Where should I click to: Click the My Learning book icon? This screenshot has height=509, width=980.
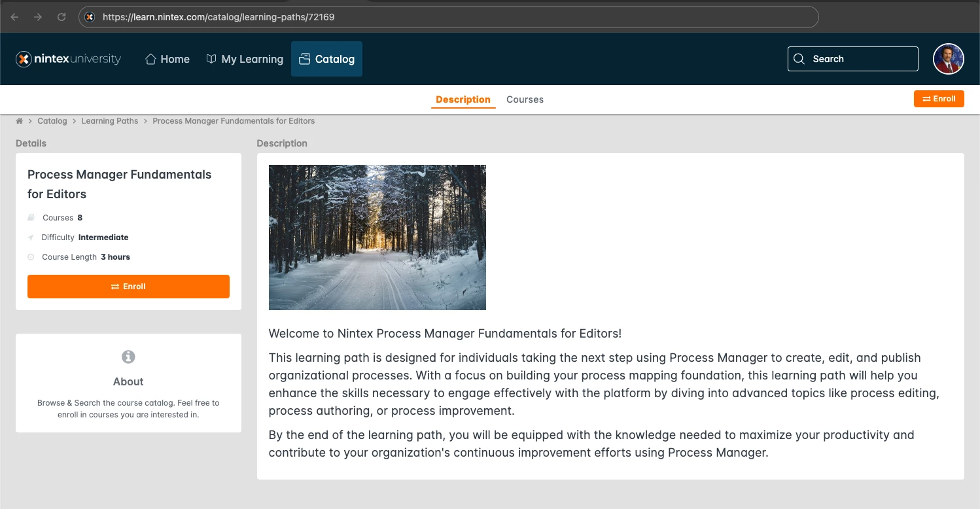point(211,59)
